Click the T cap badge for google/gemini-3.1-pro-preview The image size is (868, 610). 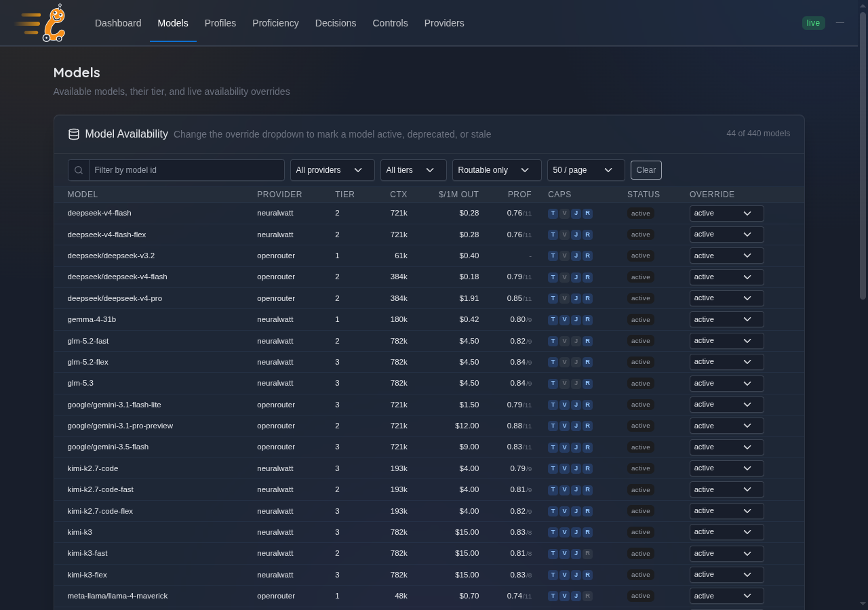(553, 426)
